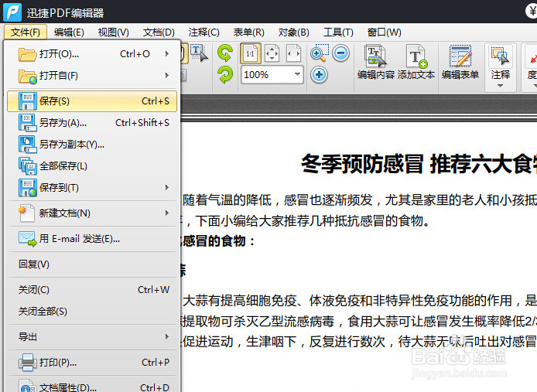This screenshot has height=392, width=537.
Task: Open the 文件(F) menu
Action: tap(25, 32)
